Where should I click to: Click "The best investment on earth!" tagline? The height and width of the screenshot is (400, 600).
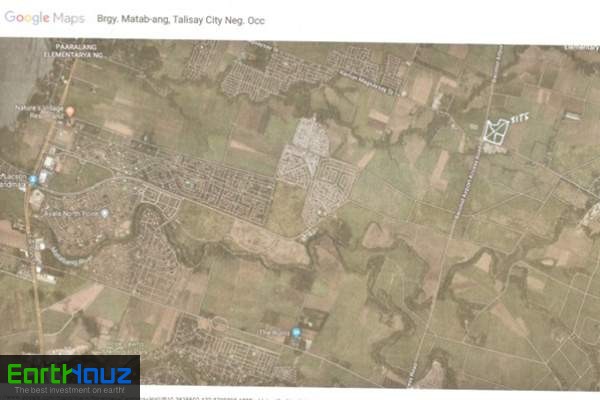(70, 390)
